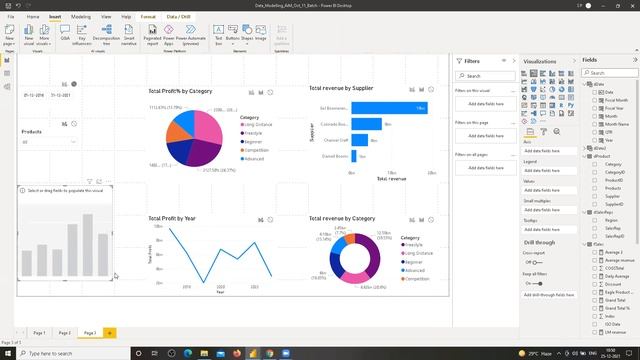The image size is (640, 360).
Task: Open the Buttons dropdown in ribbon
Action: (x=233, y=35)
